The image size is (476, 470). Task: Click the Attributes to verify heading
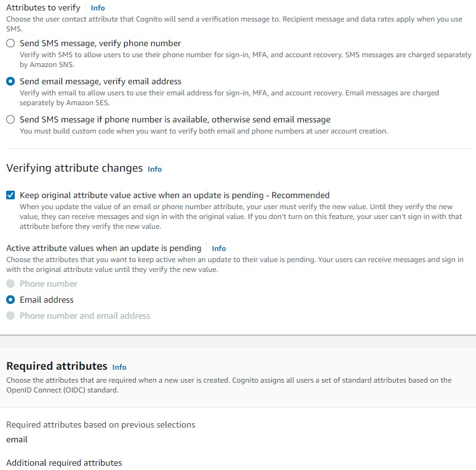tap(43, 8)
